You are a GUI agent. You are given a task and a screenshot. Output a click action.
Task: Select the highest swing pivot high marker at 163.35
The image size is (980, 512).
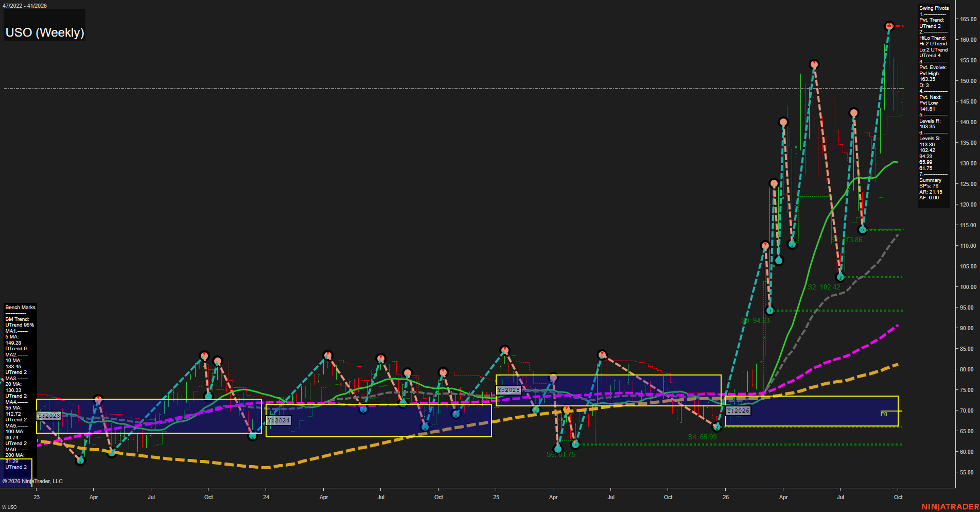coord(889,26)
